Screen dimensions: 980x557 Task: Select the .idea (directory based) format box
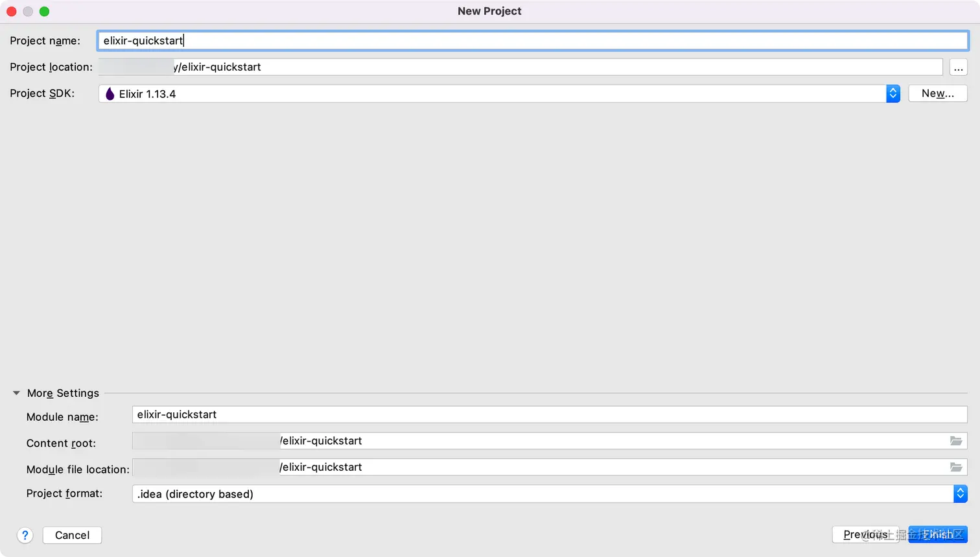pyautogui.click(x=550, y=493)
